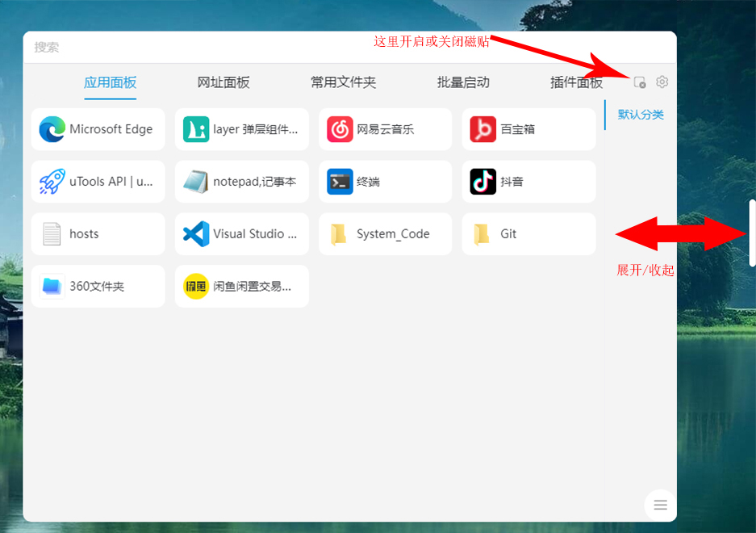
Task: Open the 抖音 app icon
Action: click(483, 182)
